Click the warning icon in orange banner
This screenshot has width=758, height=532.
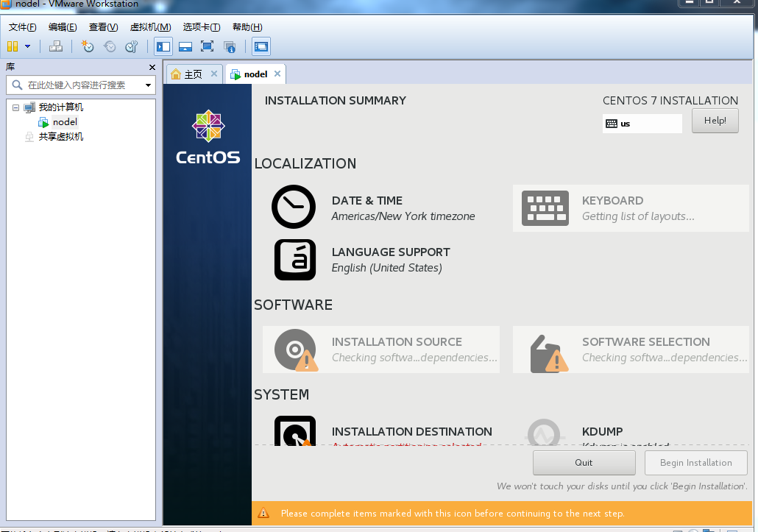point(263,513)
